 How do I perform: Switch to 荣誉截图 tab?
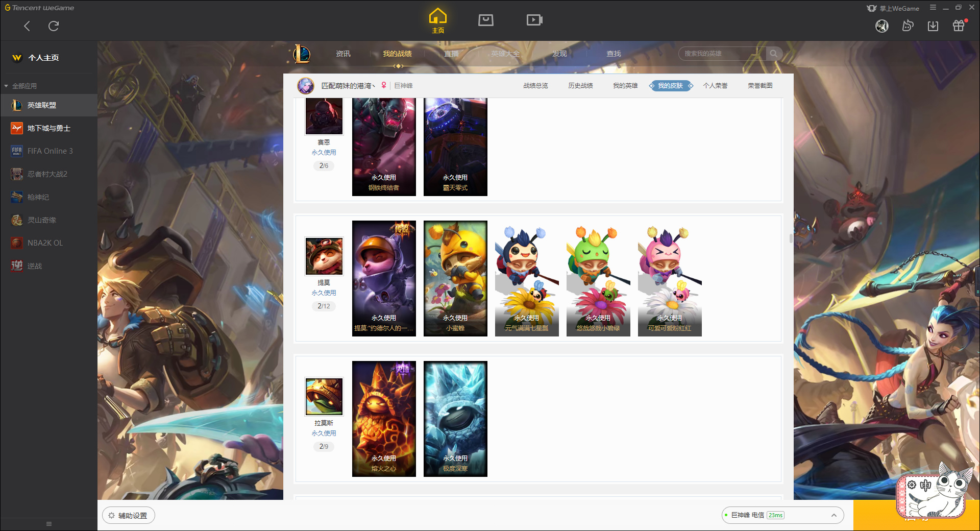point(760,86)
